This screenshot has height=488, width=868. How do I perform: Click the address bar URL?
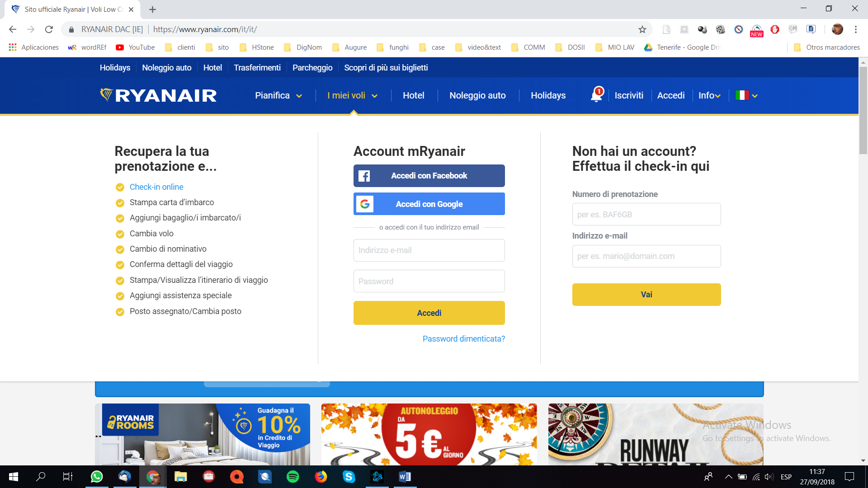coord(205,29)
